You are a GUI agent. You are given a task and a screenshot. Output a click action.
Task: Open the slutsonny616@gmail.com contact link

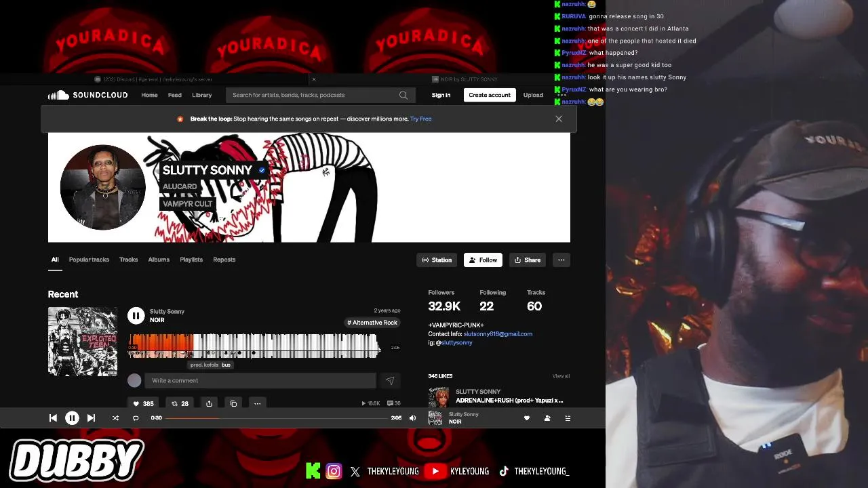click(x=498, y=334)
